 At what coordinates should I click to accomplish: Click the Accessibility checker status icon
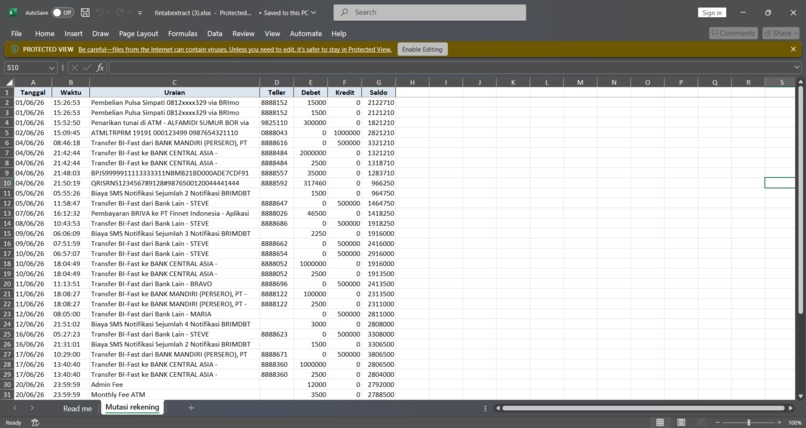tap(35, 423)
